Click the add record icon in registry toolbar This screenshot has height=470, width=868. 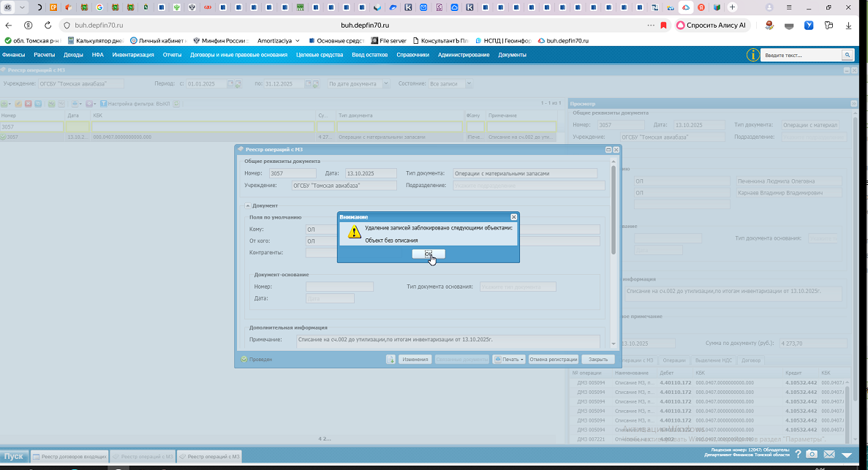pyautogui.click(x=5, y=104)
